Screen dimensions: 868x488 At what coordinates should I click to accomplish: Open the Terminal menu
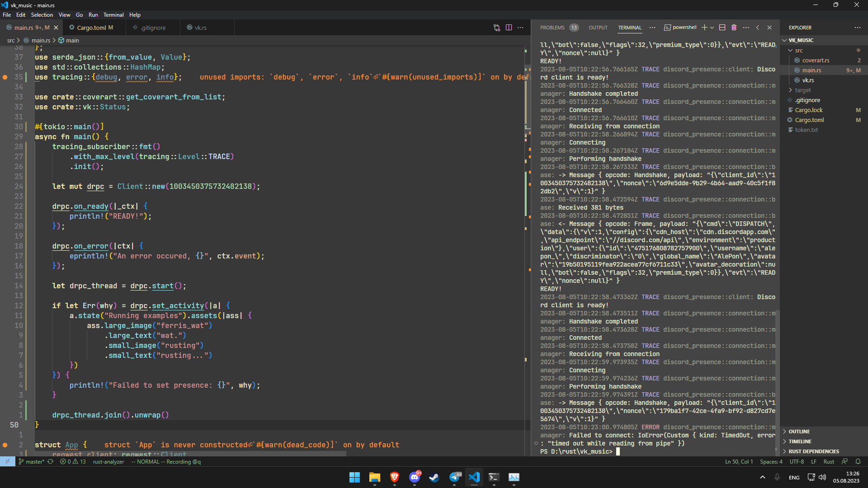(113, 15)
